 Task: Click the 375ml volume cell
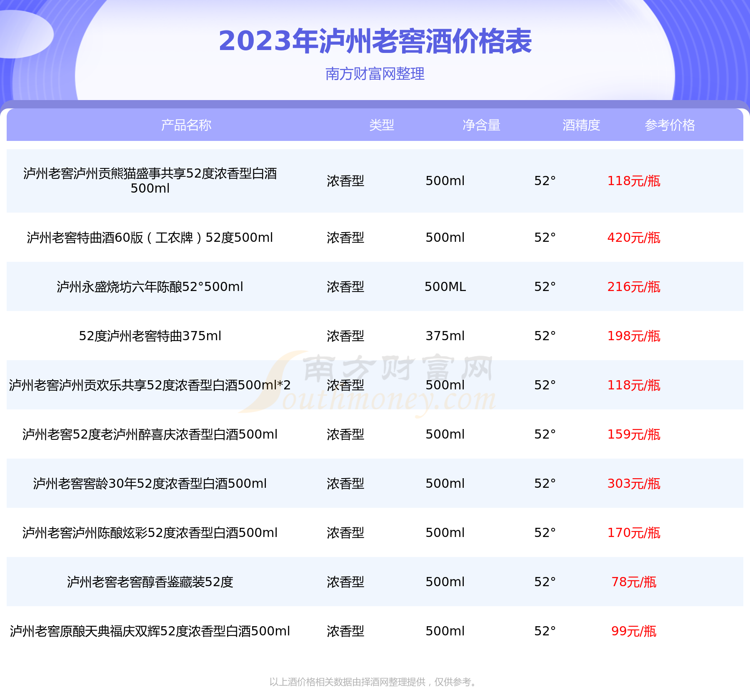(445, 336)
